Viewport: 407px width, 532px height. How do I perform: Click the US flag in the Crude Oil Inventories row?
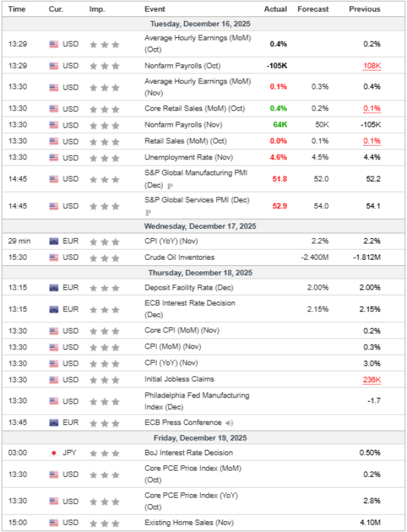[54, 257]
